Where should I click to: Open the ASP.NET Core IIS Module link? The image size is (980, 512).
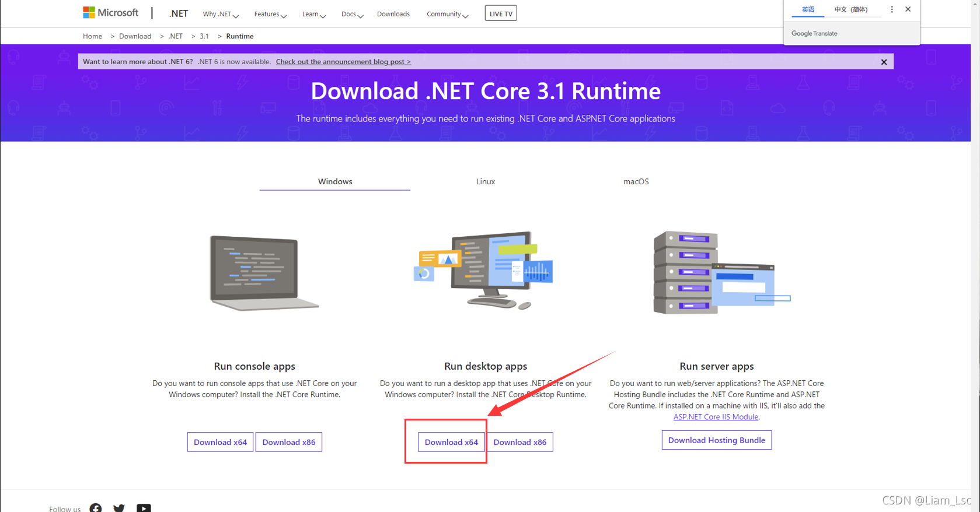click(716, 417)
